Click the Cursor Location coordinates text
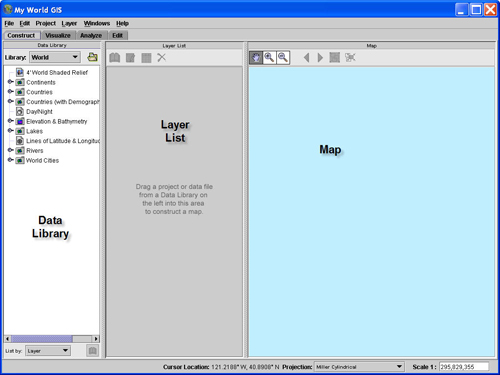500x375 pixels. coord(245,367)
